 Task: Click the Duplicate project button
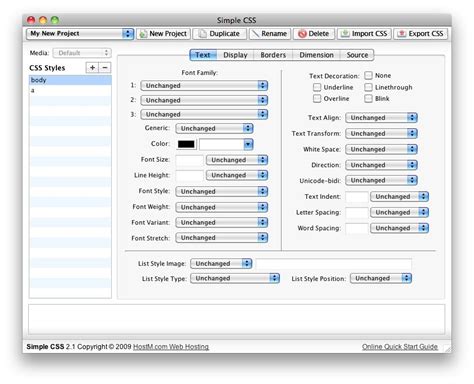click(x=219, y=34)
